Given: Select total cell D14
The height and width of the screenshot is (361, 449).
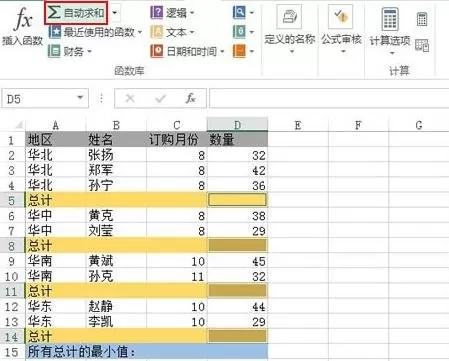Looking at the screenshot, I should click(237, 336).
